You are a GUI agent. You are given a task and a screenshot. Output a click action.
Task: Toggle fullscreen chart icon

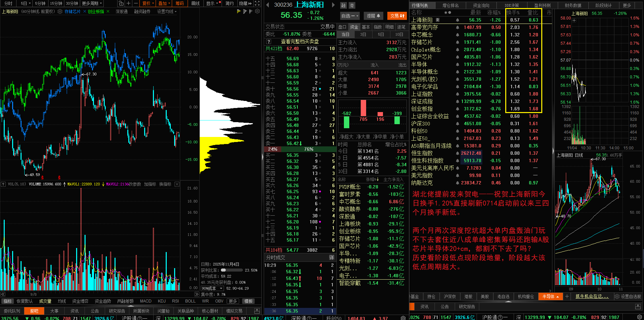tap(257, 3)
